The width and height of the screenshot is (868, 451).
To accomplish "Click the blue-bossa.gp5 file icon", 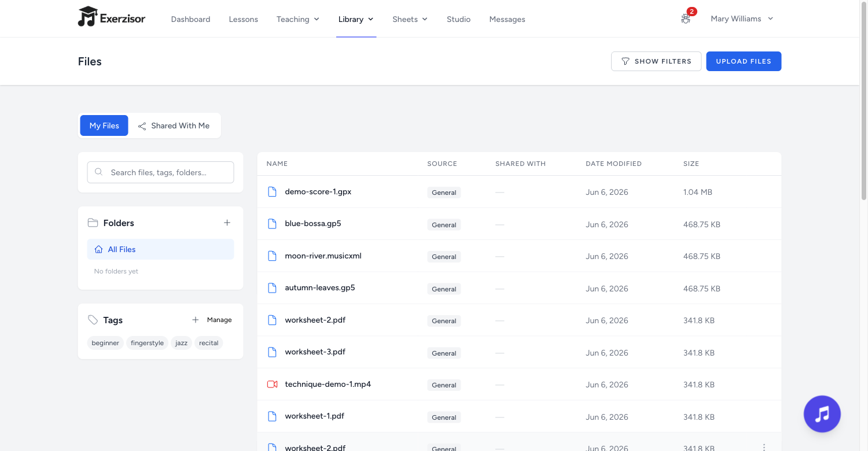I will point(272,224).
